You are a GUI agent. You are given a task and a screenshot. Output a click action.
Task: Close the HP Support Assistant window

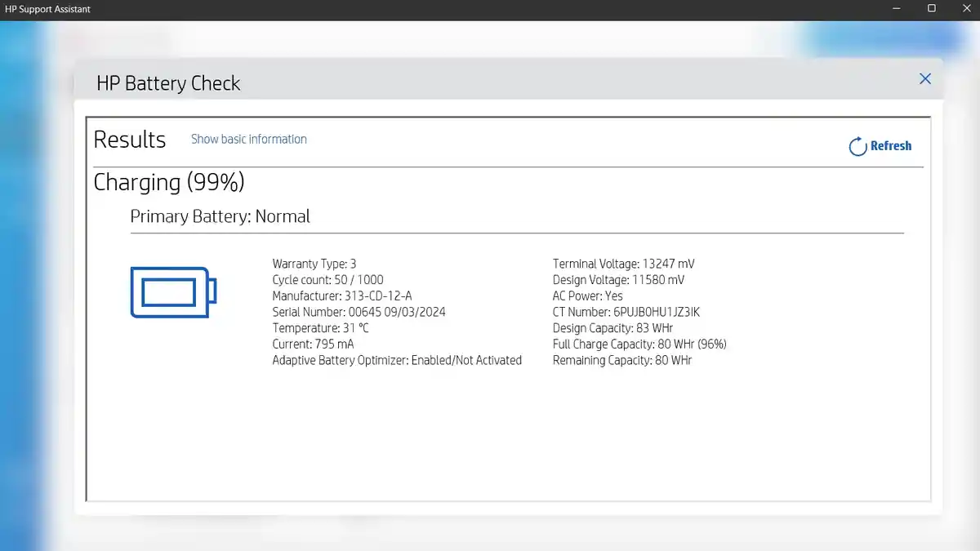[x=964, y=9]
